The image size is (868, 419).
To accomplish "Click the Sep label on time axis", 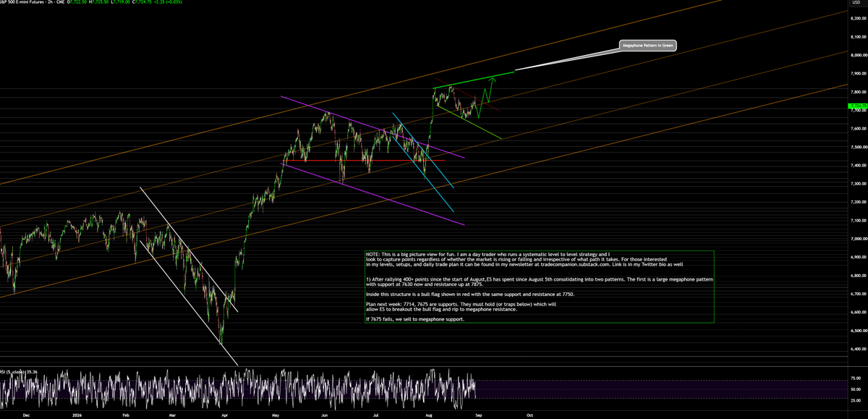I will pyautogui.click(x=480, y=415).
